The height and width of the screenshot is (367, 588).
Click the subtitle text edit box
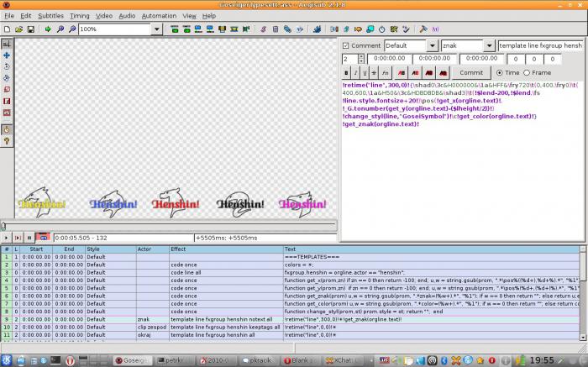[462, 160]
